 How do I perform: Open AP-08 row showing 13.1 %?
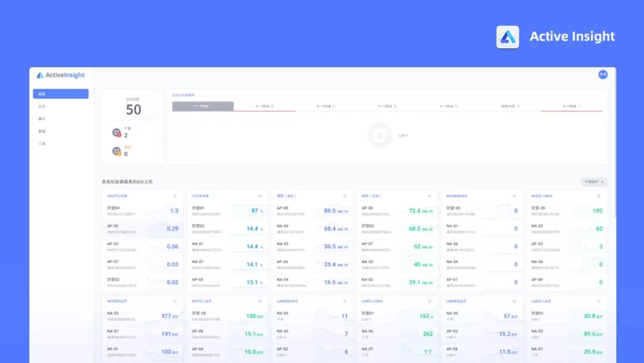click(x=228, y=282)
